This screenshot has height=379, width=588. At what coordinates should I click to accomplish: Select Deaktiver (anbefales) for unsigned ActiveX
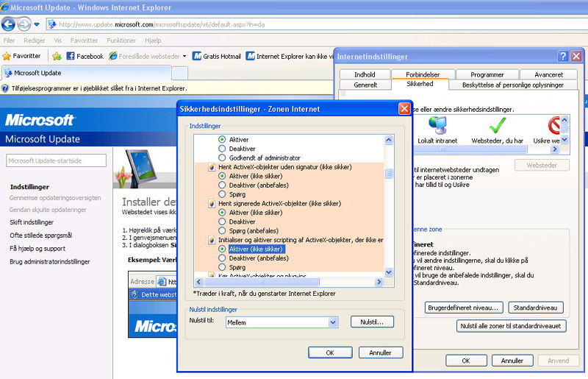coord(222,185)
